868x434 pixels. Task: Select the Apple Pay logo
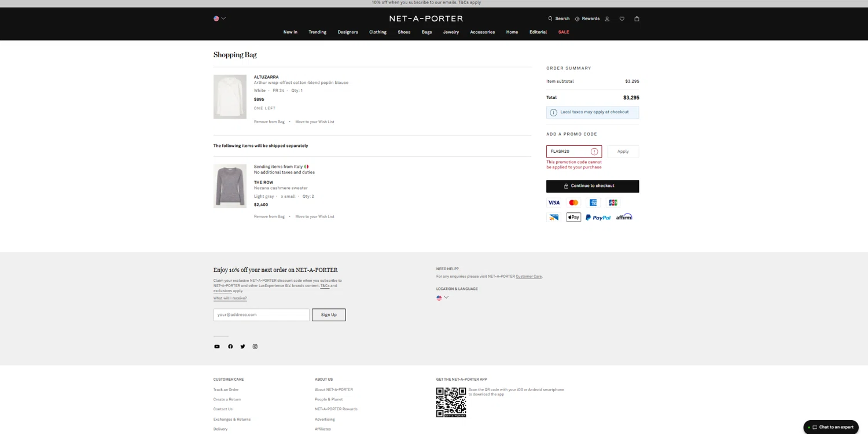[573, 217]
